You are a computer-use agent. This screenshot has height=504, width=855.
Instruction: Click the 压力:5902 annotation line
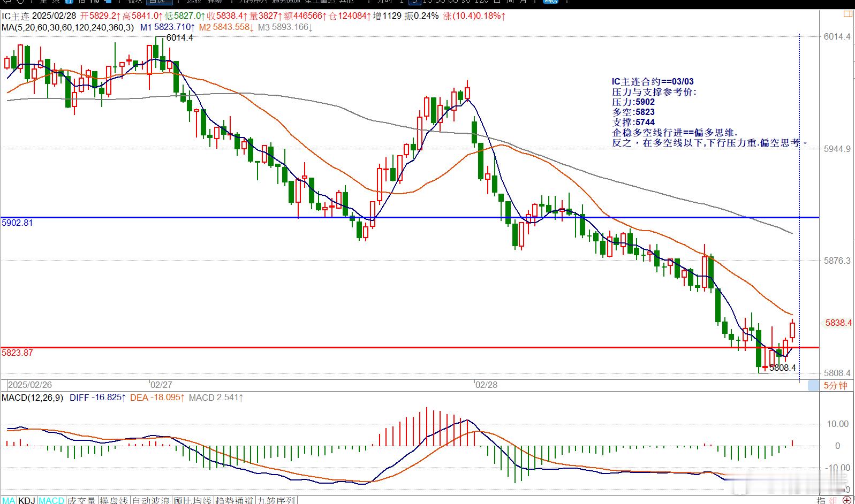pos(633,102)
